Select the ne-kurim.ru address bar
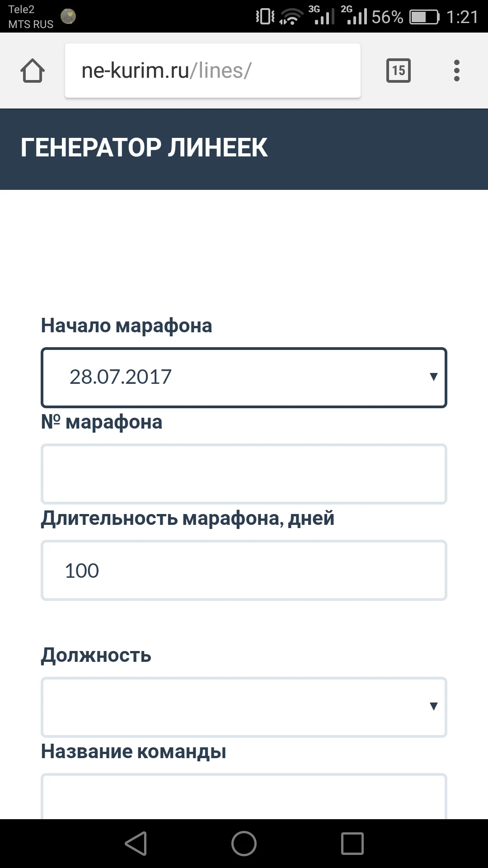 tap(212, 71)
